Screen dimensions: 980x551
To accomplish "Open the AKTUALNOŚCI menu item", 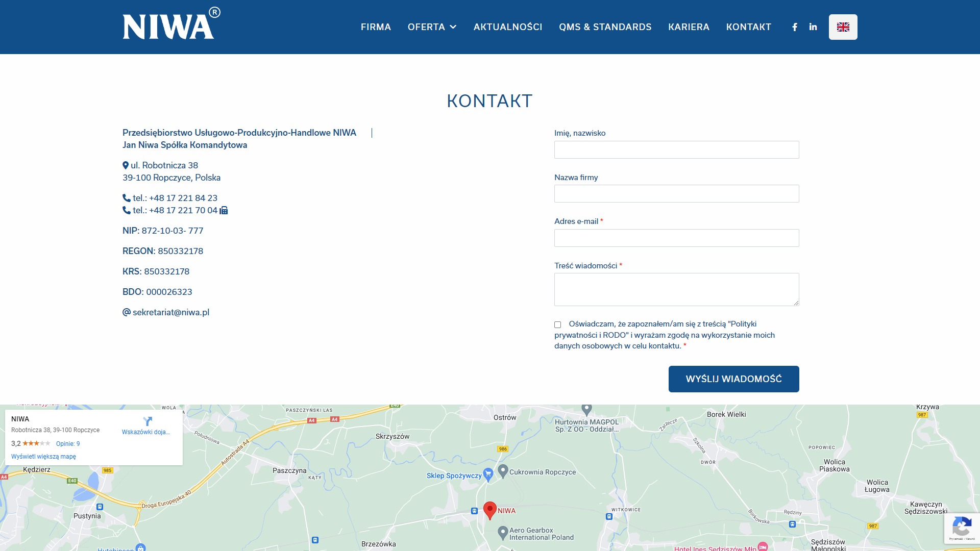I will [x=508, y=27].
